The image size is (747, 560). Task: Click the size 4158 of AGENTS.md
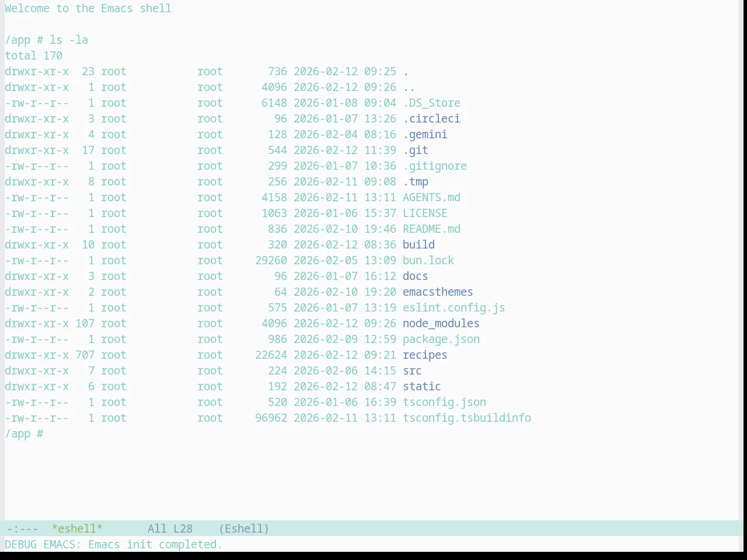[274, 198]
